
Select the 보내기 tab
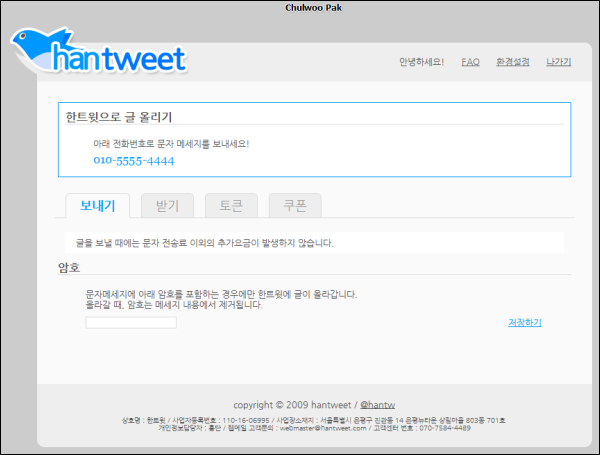tap(98, 206)
